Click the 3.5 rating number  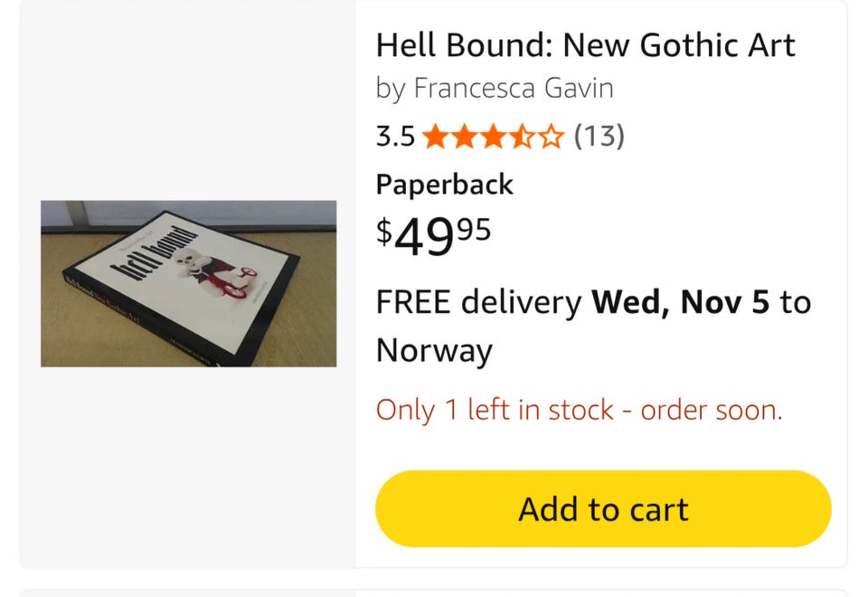pos(395,137)
